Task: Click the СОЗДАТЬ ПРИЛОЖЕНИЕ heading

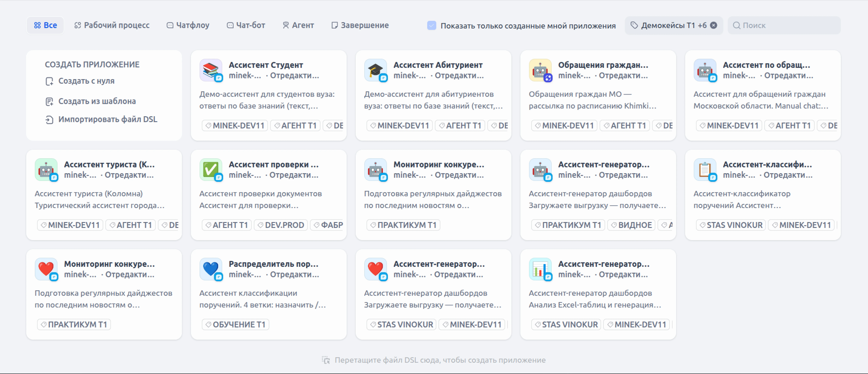Action: pos(92,64)
